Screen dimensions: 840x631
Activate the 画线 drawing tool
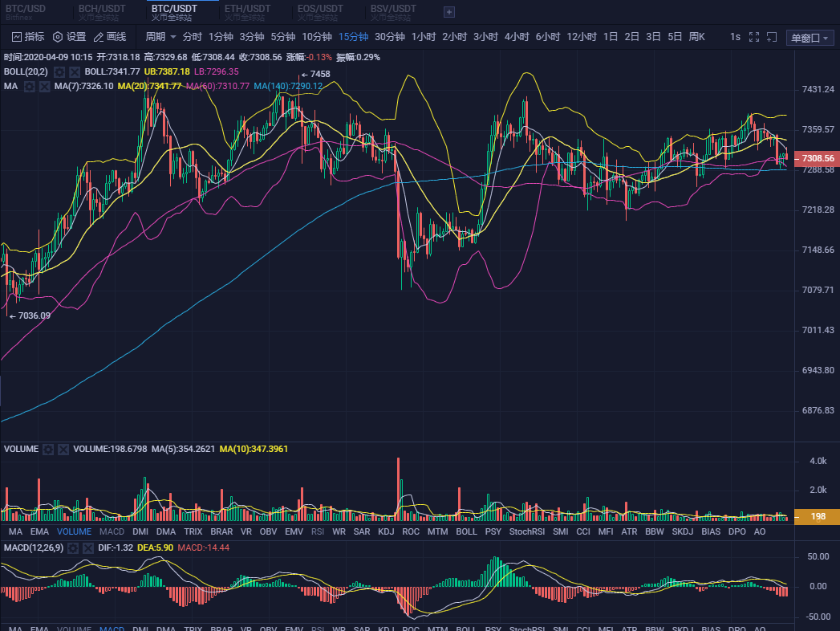[110, 37]
